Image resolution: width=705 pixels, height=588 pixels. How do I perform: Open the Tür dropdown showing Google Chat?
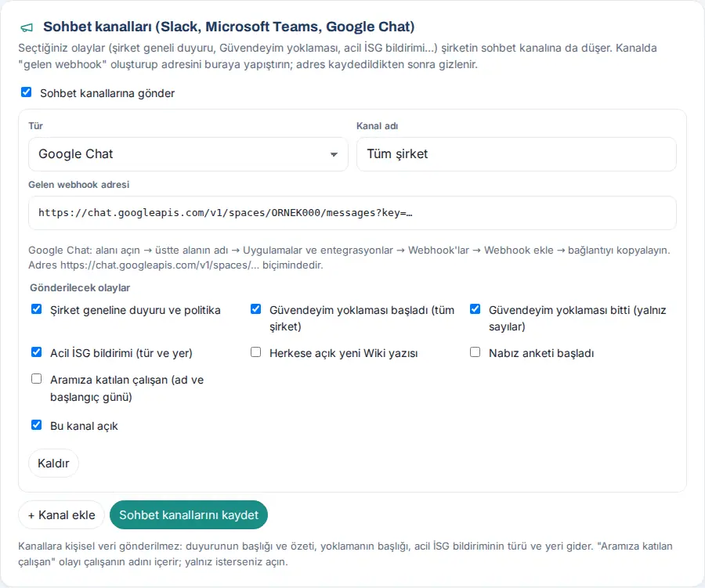coord(188,154)
